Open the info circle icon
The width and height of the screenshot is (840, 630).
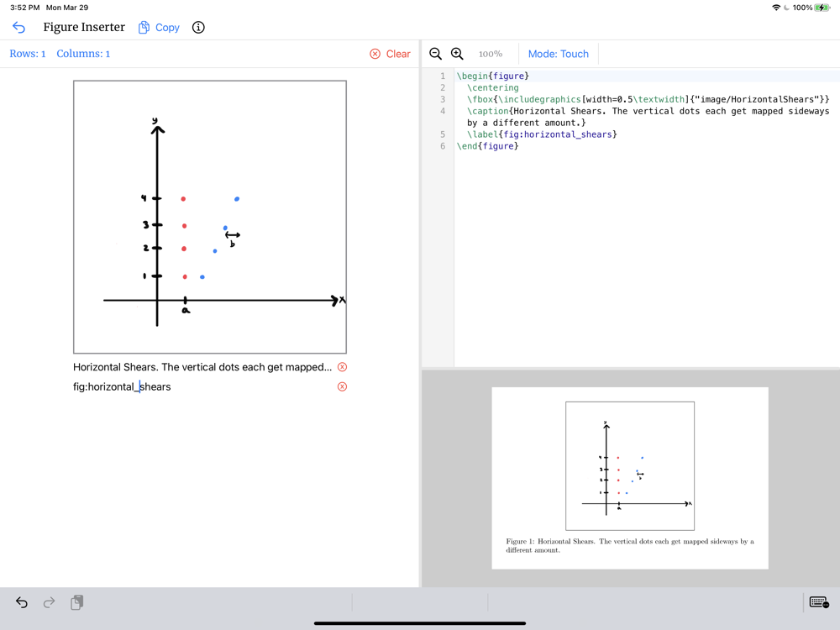click(198, 28)
